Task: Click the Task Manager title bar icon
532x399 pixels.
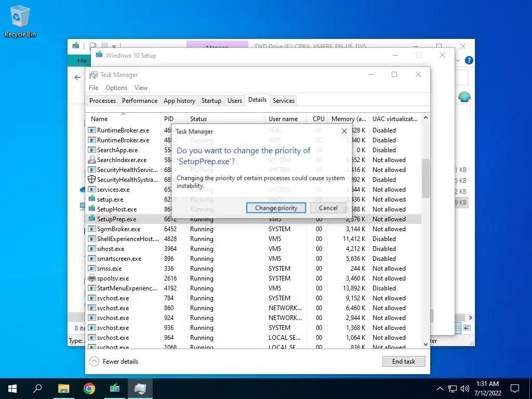Action: [x=94, y=75]
